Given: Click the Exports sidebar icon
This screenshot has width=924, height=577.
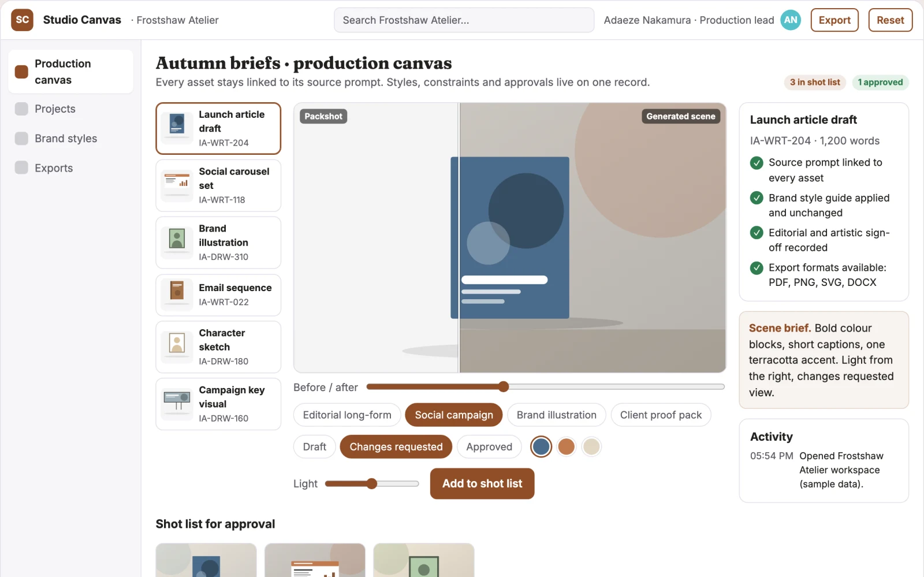Looking at the screenshot, I should point(21,167).
